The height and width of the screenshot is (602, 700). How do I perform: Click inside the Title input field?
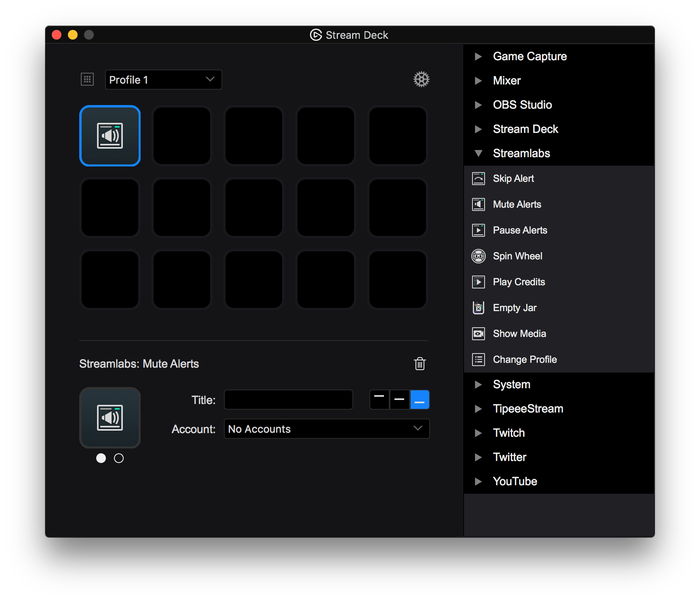click(x=288, y=400)
